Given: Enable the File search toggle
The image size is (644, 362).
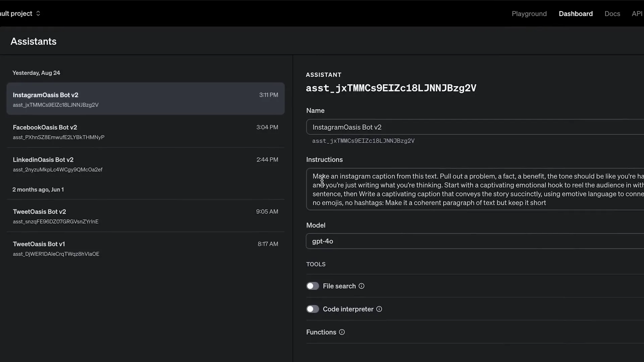Looking at the screenshot, I should [x=313, y=286].
